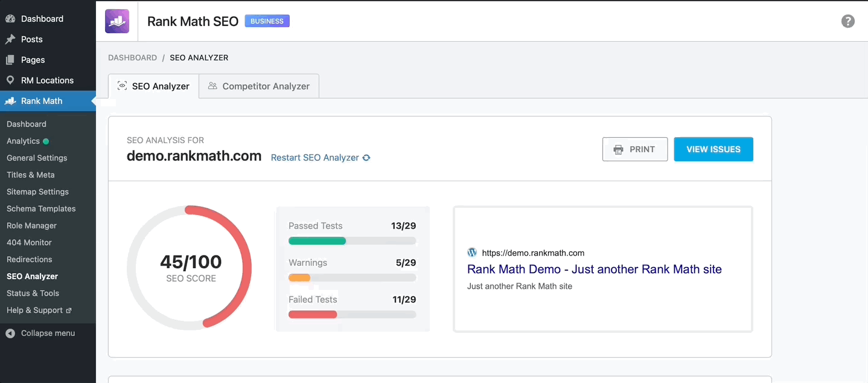868x383 pixels.
Task: Switch to the SEO Analyzer tab
Action: click(x=153, y=86)
